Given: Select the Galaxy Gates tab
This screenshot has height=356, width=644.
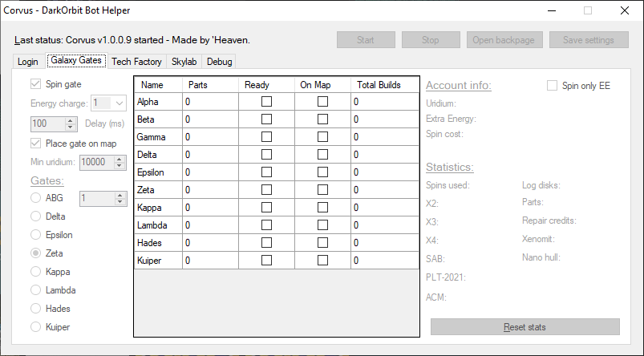Looking at the screenshot, I should coord(76,60).
